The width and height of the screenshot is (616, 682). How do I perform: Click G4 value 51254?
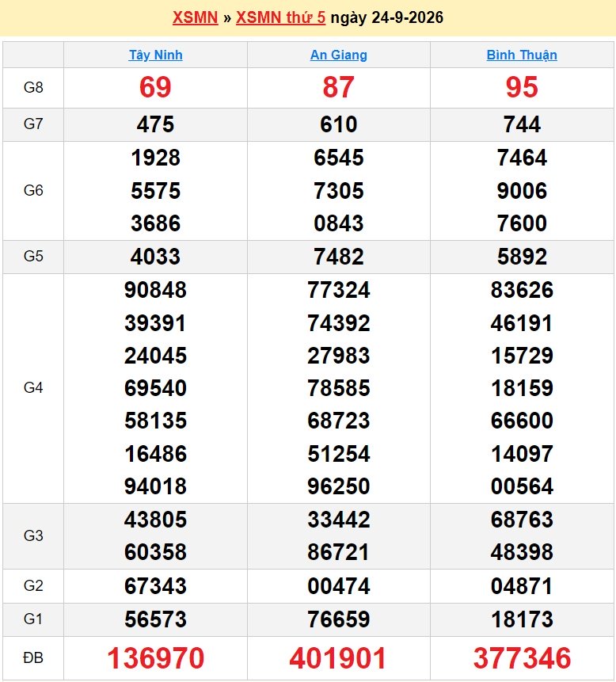(x=339, y=454)
